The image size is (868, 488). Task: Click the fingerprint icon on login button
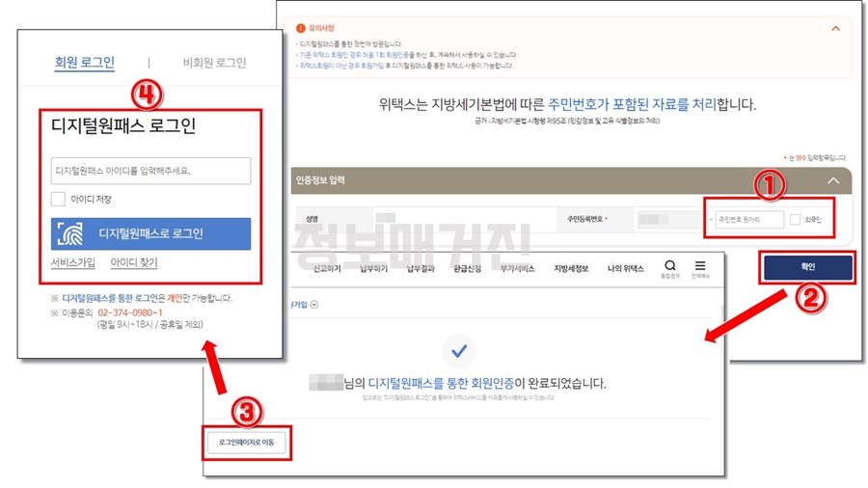[70, 233]
